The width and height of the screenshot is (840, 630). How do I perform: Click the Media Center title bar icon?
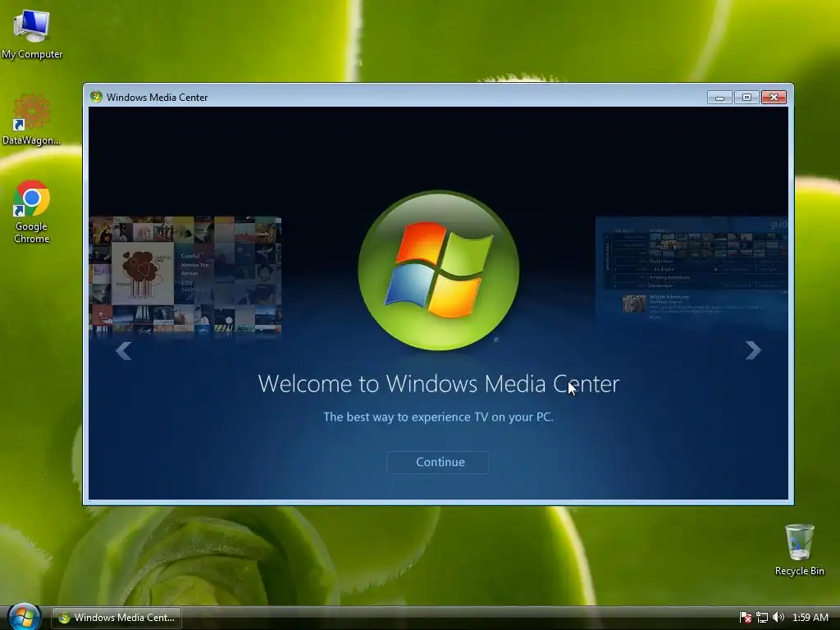coord(97,97)
